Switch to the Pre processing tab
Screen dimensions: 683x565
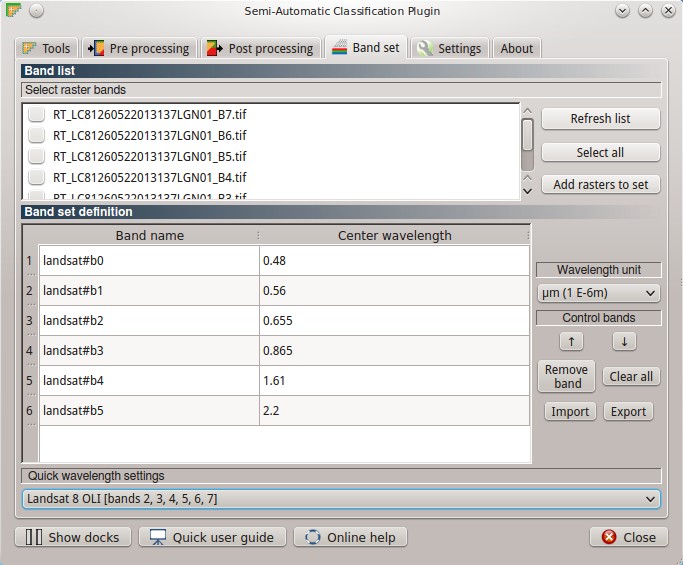(139, 48)
